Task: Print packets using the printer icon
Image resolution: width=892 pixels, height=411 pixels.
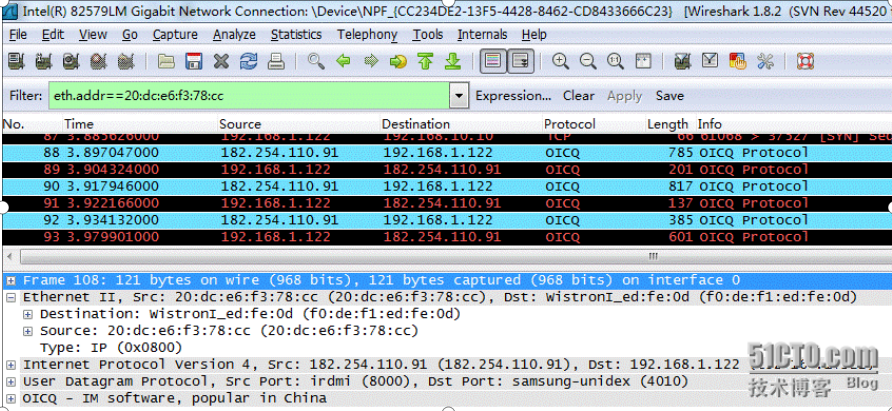Action: tap(276, 61)
